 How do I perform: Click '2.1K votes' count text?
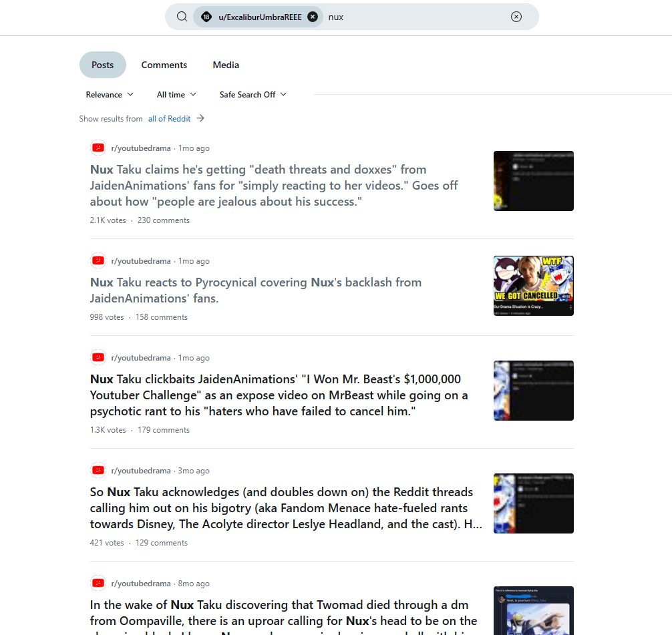(x=108, y=220)
